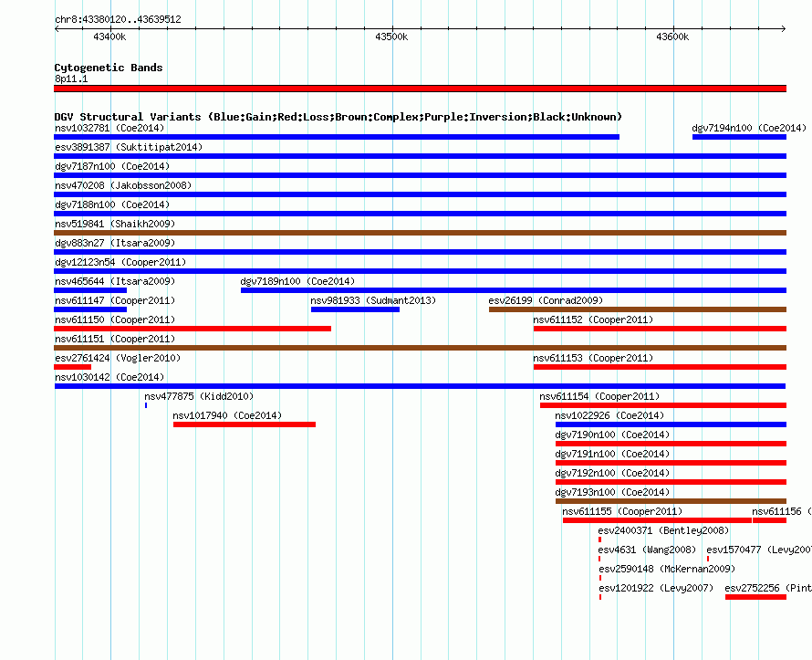Viewport: 812px width, 660px height.
Task: Click the dgv7192n100 (Coe2014) label
Action: click(612, 473)
